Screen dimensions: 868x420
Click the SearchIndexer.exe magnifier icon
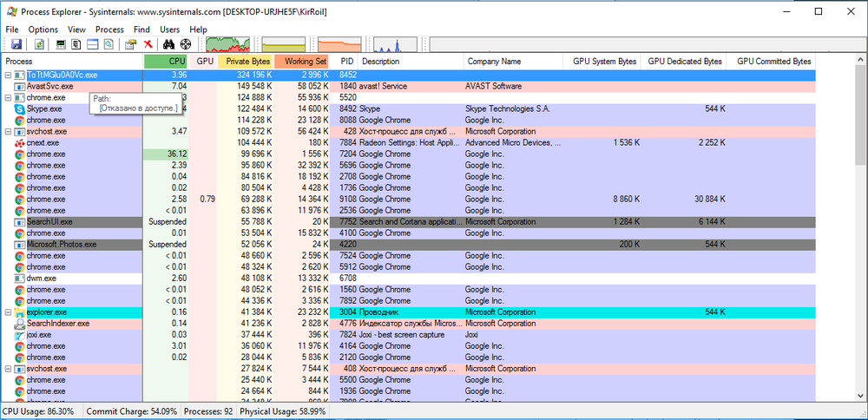click(19, 324)
